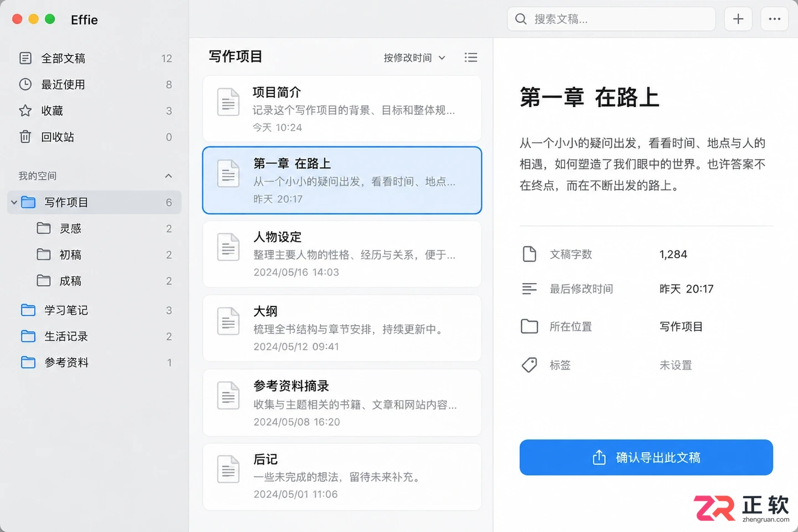Select the 第一章 在路上 document card
This screenshot has width=798, height=532.
(x=342, y=180)
